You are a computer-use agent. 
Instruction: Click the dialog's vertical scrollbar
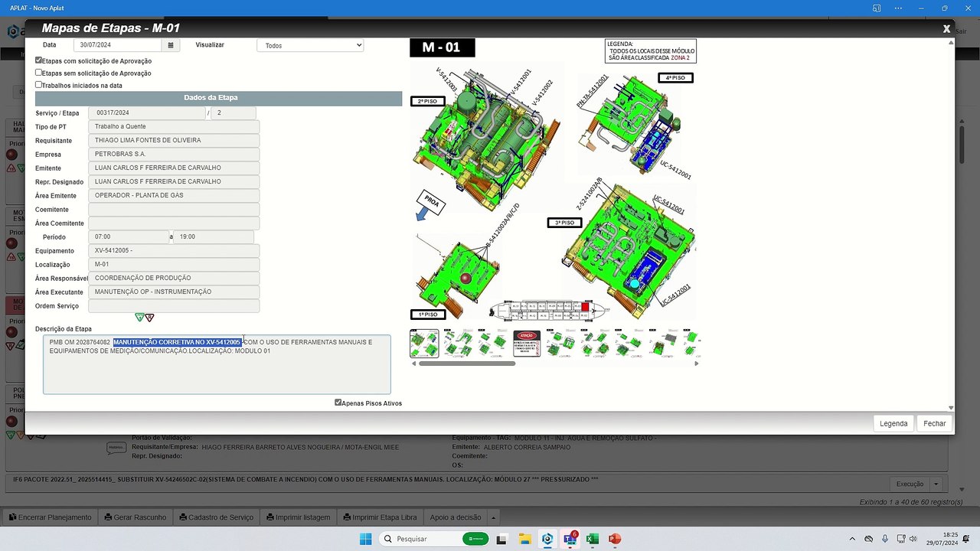click(951, 223)
